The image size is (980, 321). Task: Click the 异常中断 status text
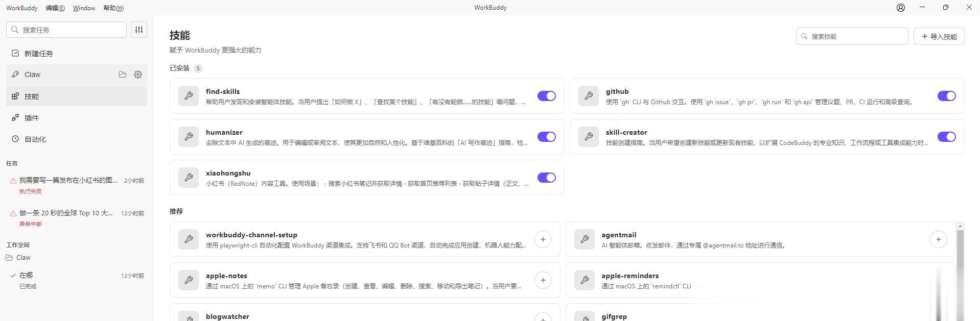[x=31, y=224]
